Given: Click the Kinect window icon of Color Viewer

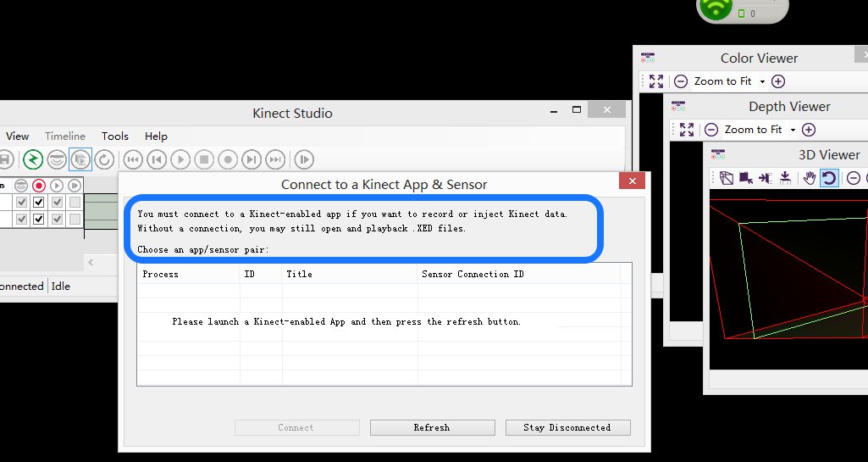Looking at the screenshot, I should [648, 58].
